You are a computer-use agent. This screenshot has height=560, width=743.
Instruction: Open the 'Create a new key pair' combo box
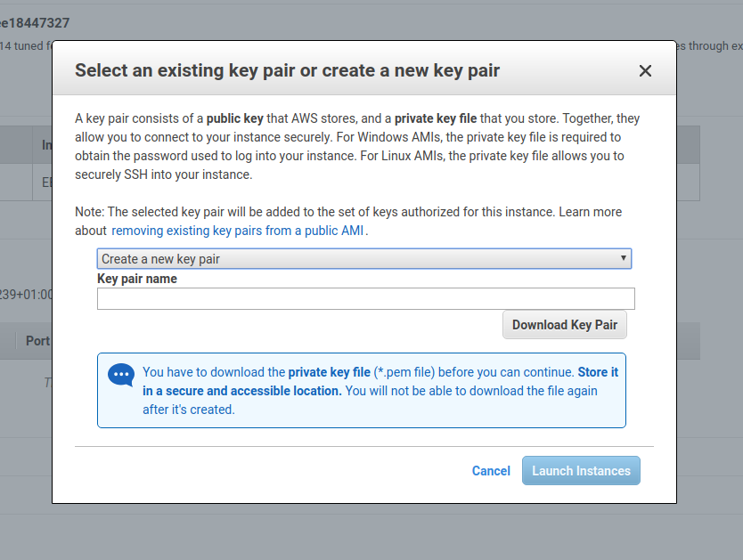(363, 259)
